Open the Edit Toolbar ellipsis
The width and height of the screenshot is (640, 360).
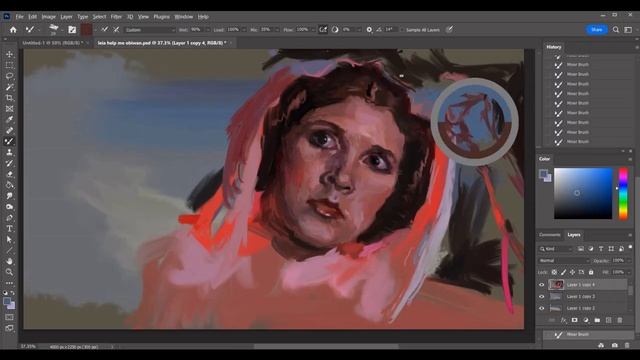coord(9,283)
